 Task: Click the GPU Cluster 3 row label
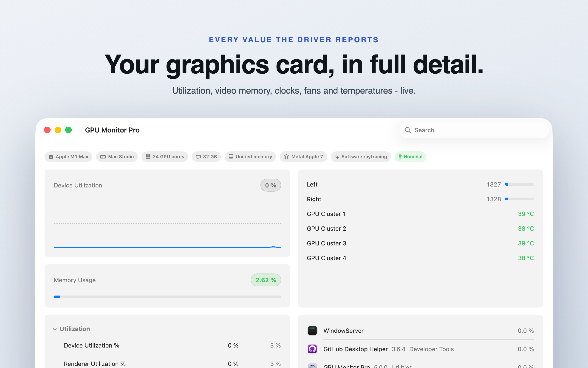pyautogui.click(x=326, y=243)
